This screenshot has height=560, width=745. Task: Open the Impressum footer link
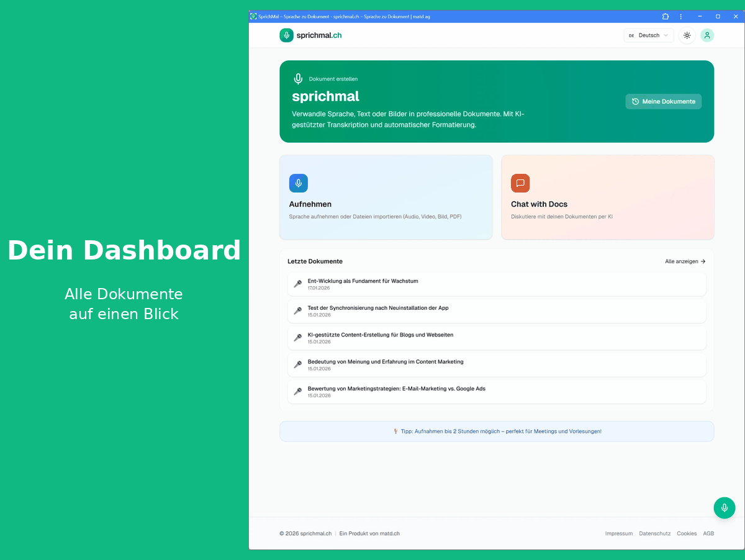pos(618,534)
